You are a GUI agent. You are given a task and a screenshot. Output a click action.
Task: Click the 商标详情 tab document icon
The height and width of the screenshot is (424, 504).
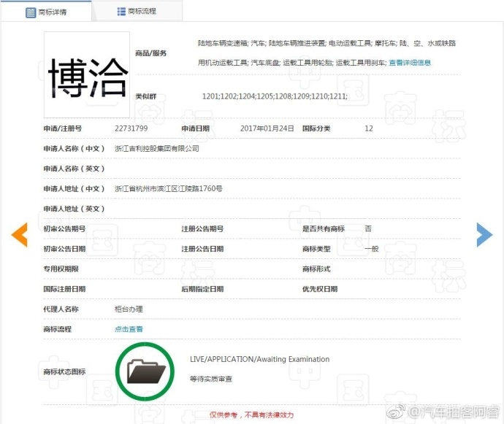click(x=31, y=12)
